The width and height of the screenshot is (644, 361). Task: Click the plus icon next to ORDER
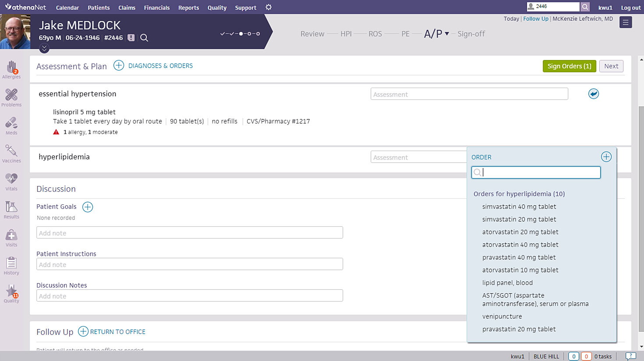pyautogui.click(x=606, y=157)
